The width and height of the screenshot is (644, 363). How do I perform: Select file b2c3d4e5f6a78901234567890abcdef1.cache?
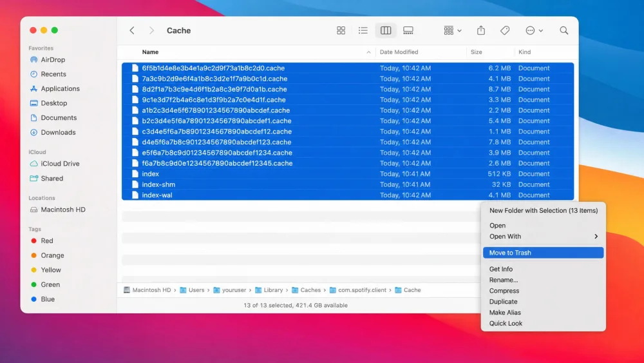(348, 121)
